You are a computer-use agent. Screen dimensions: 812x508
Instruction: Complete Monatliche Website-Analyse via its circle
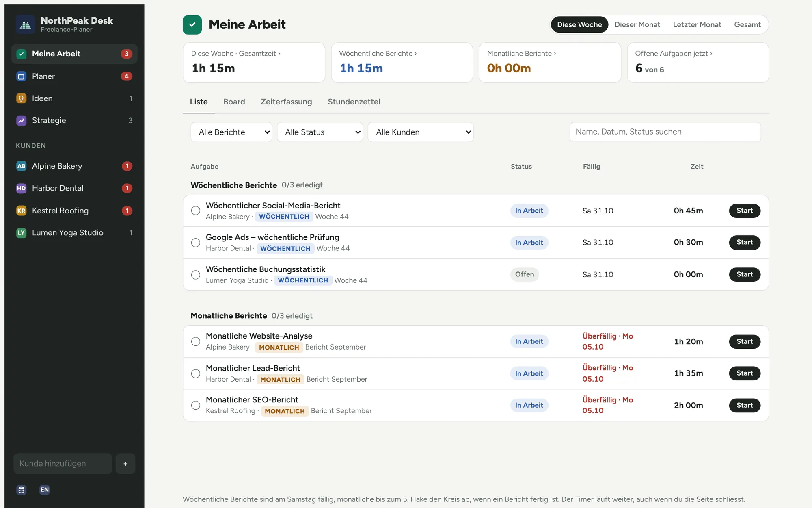196,341
